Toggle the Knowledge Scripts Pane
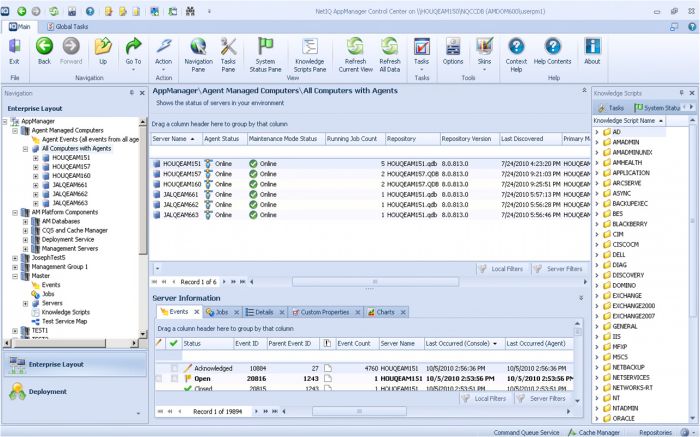This screenshot has width=700, height=437. pyautogui.click(x=310, y=54)
